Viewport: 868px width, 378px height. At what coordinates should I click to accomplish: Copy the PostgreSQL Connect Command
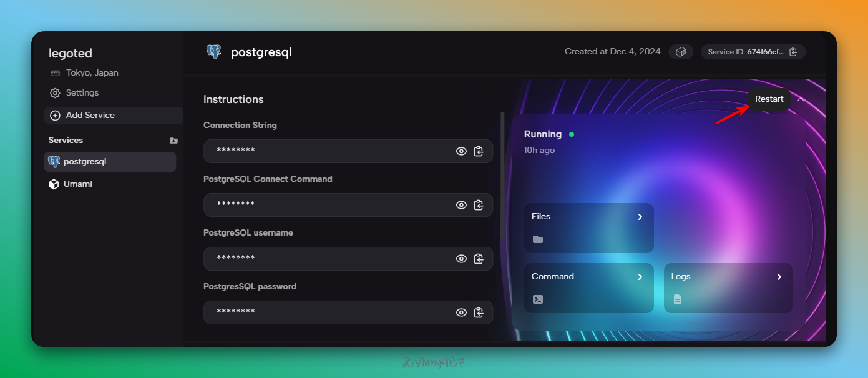click(479, 205)
